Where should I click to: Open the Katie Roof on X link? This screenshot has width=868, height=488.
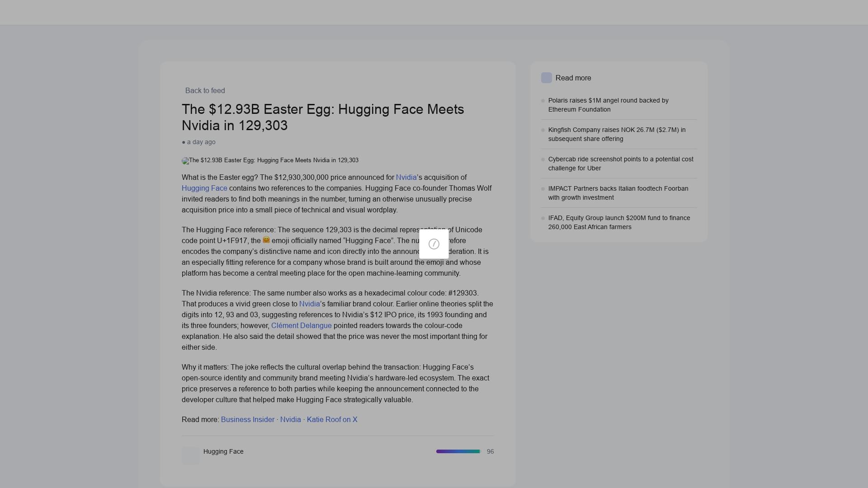332,420
